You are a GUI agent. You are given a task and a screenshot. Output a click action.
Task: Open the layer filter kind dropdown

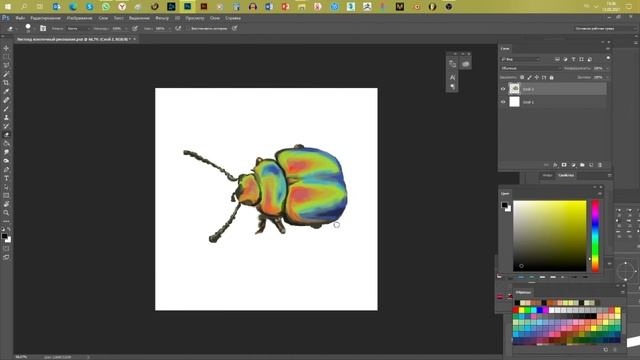pyautogui.click(x=521, y=59)
